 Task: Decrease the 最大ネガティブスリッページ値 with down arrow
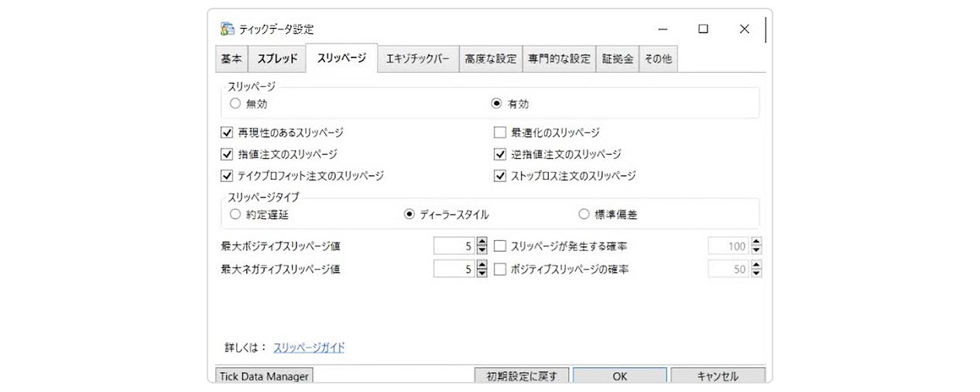482,274
